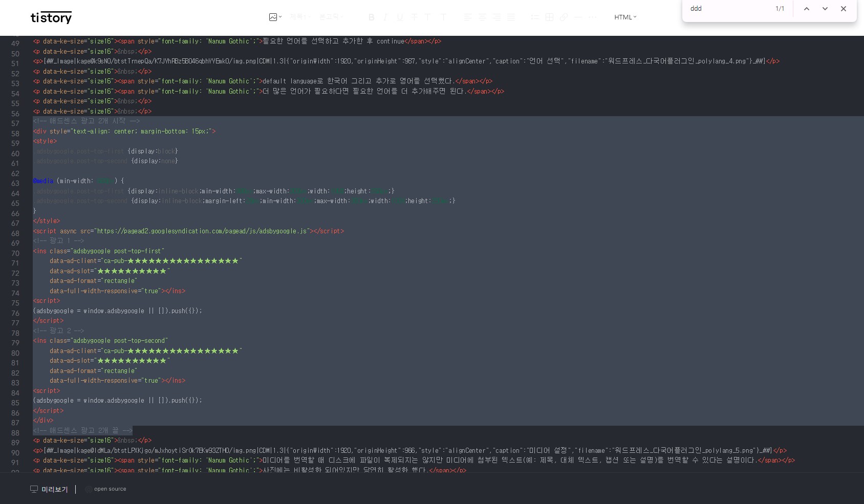
Task: Expand the 본고딕 font dropdown
Action: (x=331, y=17)
